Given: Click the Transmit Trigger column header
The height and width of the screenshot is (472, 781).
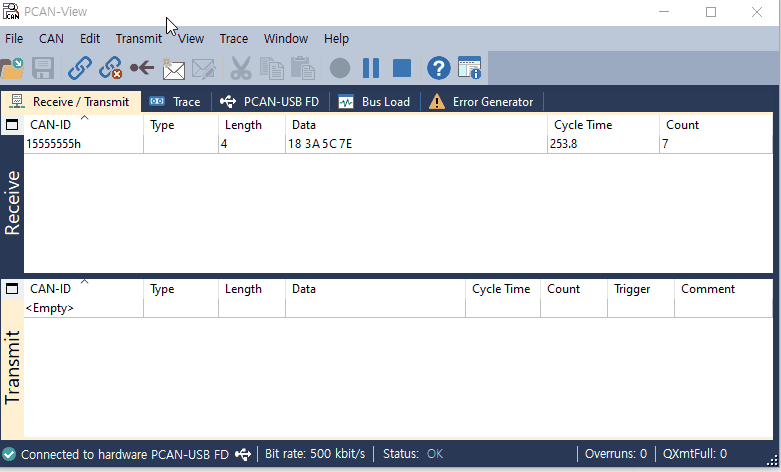Looking at the screenshot, I should click(x=641, y=289).
